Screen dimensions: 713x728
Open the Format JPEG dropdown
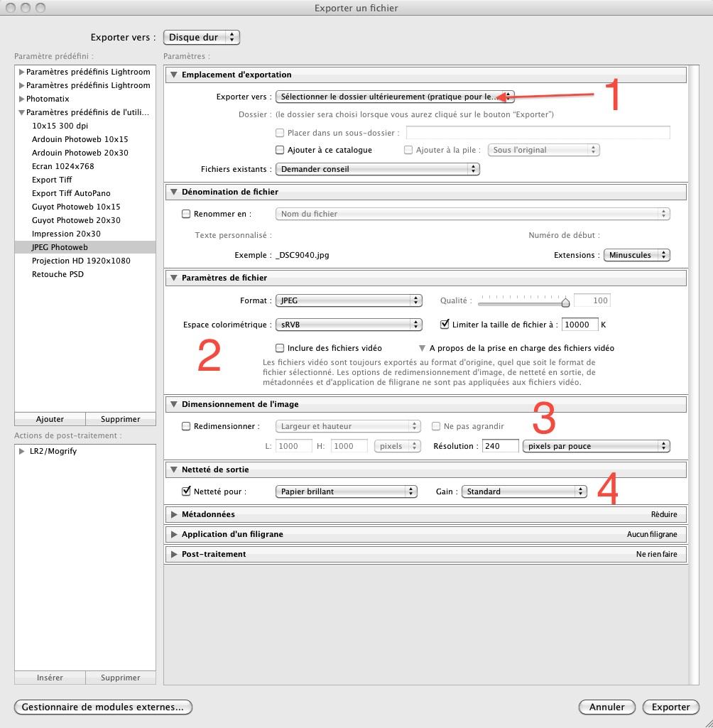tap(348, 300)
